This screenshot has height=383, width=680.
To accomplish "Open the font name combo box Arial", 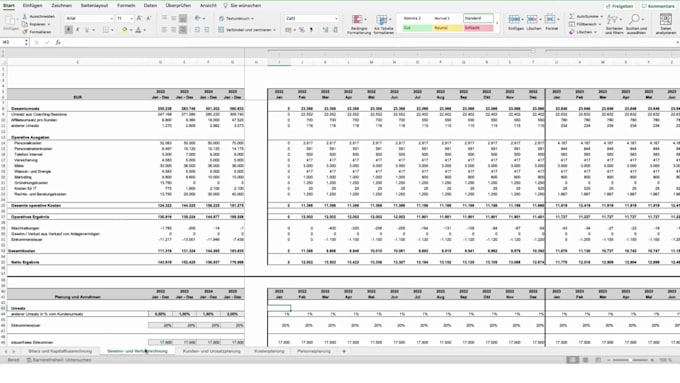I will pos(89,19).
